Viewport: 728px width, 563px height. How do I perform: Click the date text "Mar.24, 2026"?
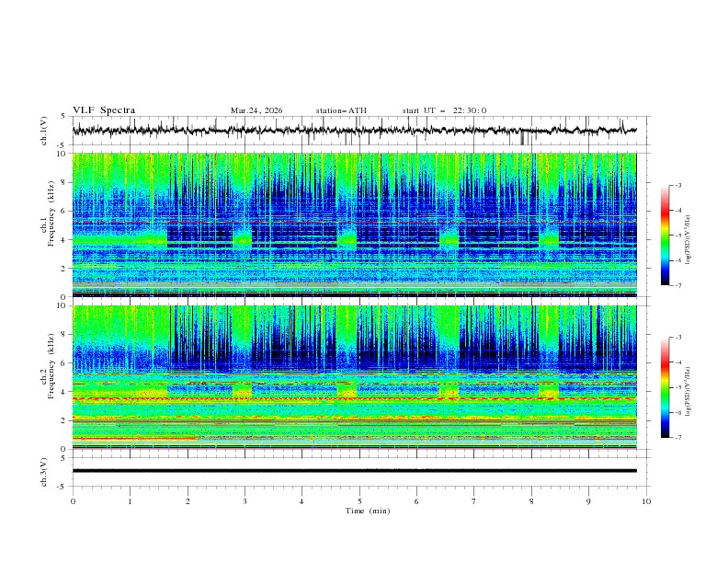(256, 110)
